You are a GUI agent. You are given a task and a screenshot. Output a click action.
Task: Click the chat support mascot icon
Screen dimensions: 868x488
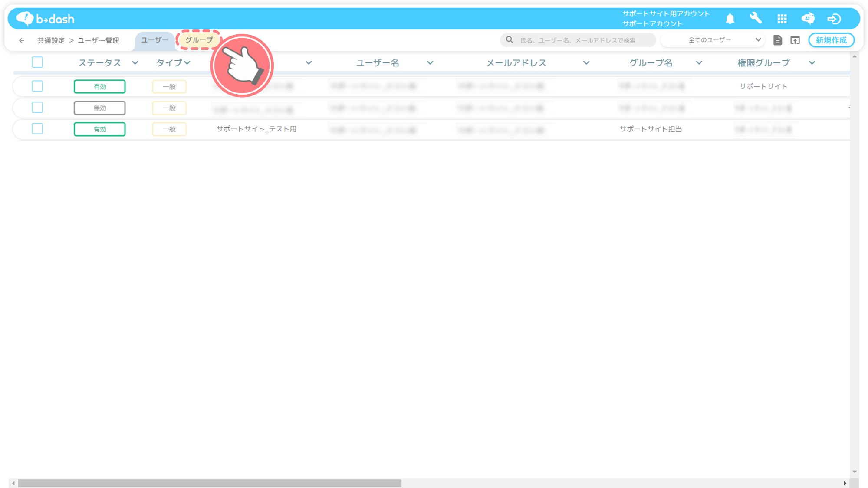tap(808, 19)
